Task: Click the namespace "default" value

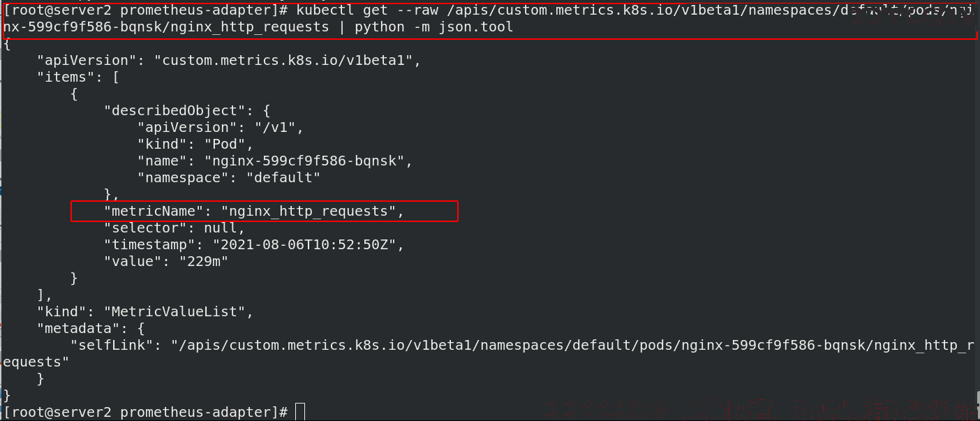Action: point(284,177)
